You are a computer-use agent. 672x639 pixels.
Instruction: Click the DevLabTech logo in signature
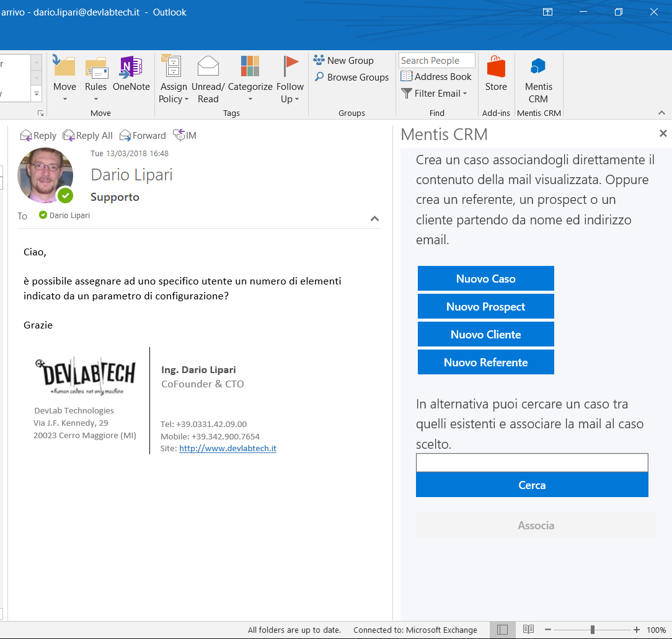pos(86,376)
